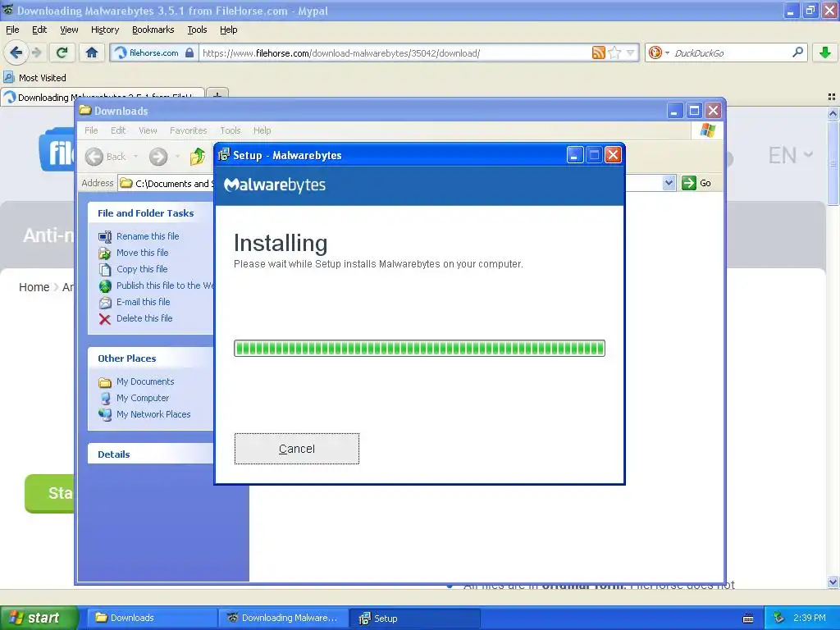The image size is (840, 630).
Task: Click the Malwarebytes install progress bar
Action: point(419,348)
